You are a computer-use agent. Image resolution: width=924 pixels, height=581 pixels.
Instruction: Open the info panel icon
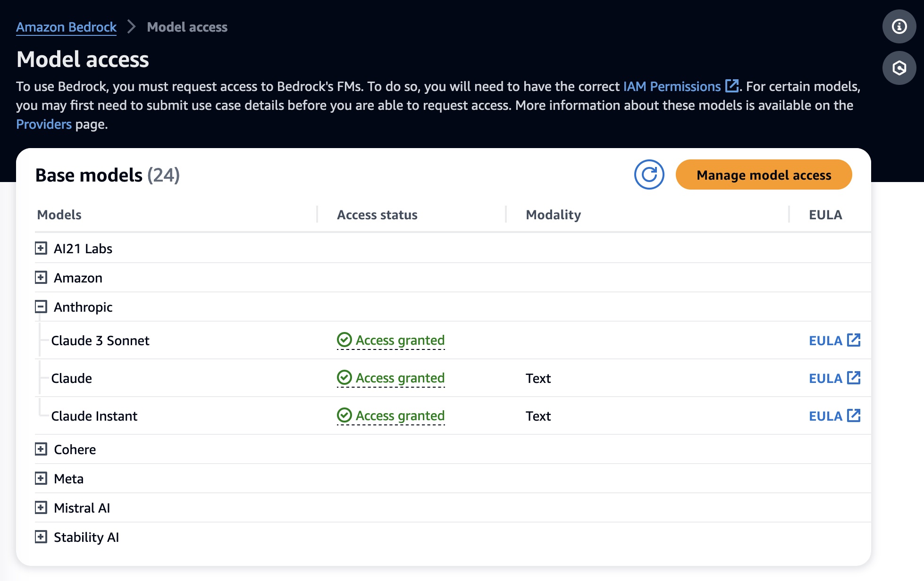click(899, 27)
